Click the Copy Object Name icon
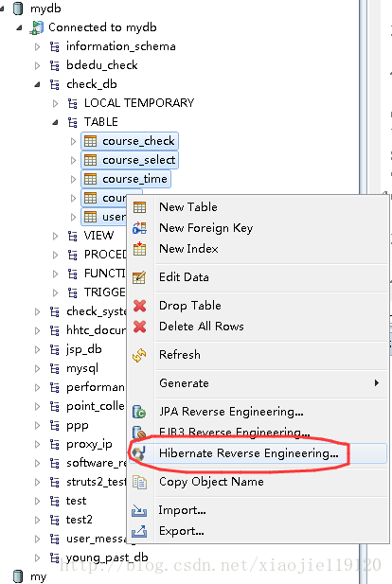 click(x=139, y=482)
